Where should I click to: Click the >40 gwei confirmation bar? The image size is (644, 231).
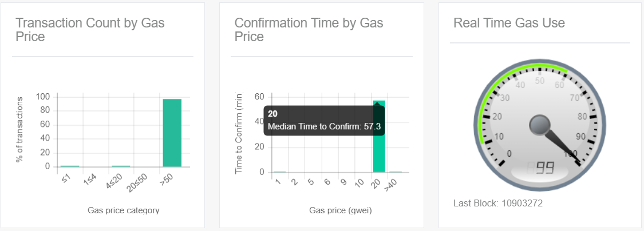[396, 172]
